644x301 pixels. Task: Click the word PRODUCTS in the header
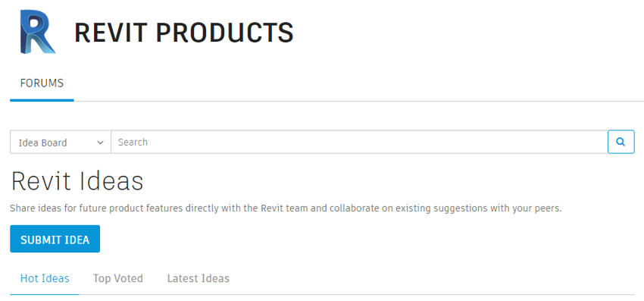[x=225, y=33]
